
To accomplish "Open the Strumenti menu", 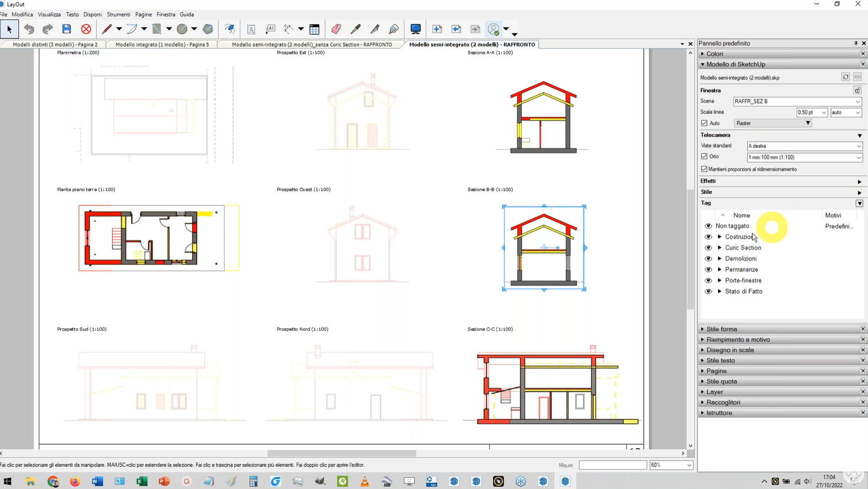I will pyautogui.click(x=118, y=14).
